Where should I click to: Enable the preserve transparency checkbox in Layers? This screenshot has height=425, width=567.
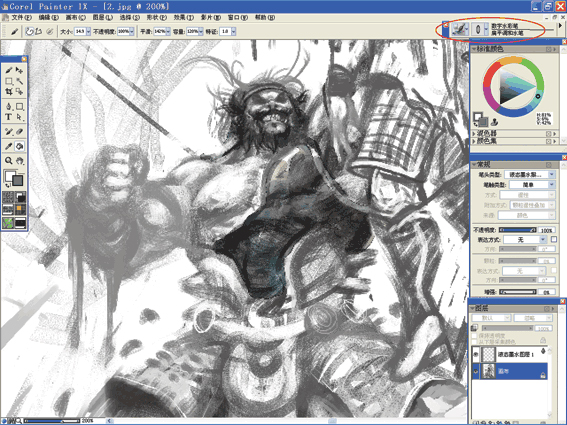tap(474, 335)
